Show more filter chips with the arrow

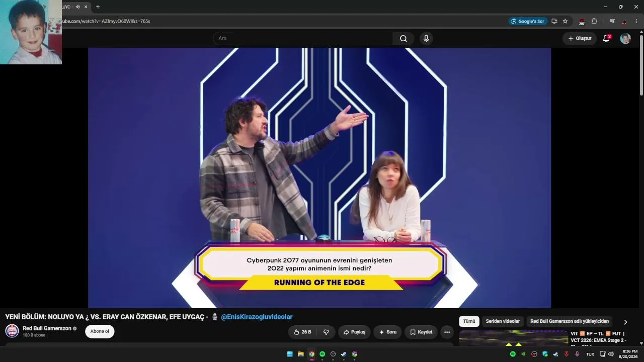625,322
